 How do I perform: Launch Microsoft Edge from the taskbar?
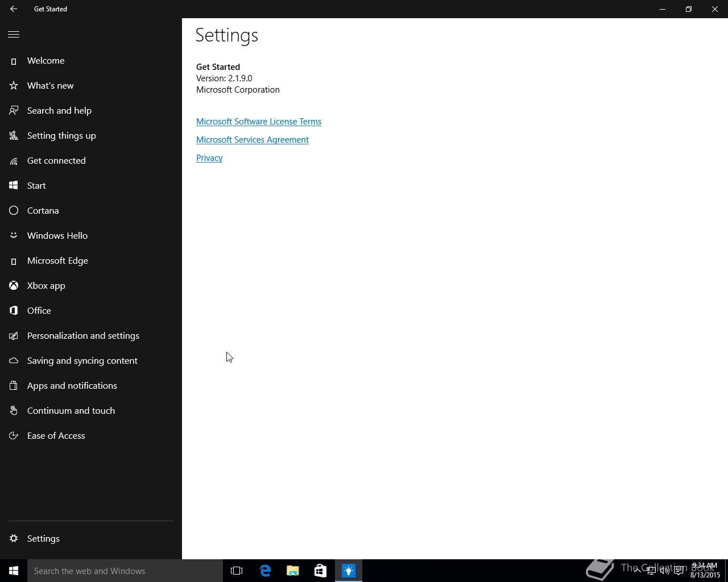coord(265,571)
